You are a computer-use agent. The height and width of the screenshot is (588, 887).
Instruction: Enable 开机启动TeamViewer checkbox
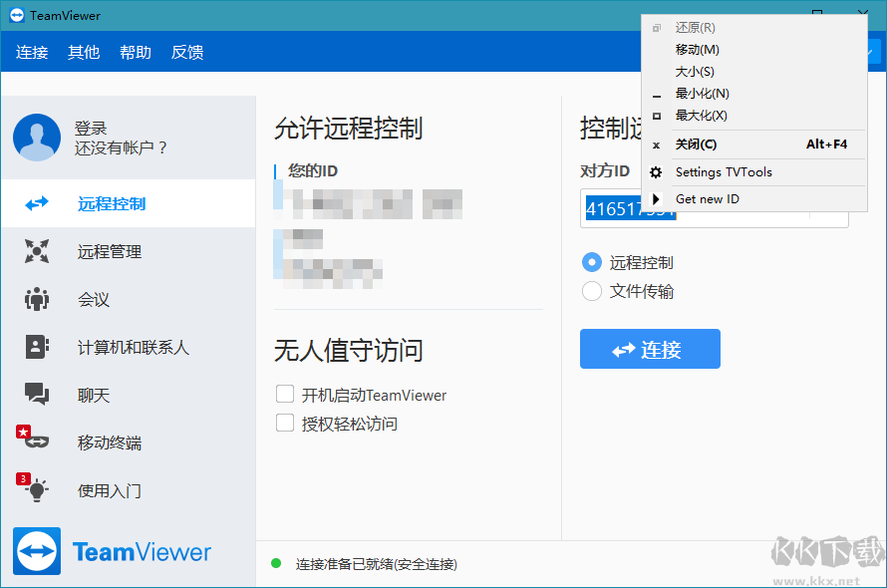pyautogui.click(x=285, y=395)
